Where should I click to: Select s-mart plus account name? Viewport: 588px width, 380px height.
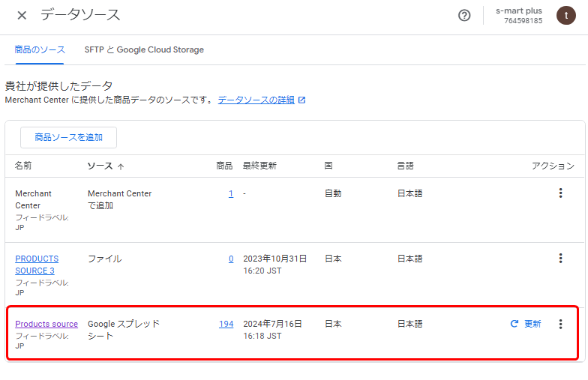pos(518,11)
